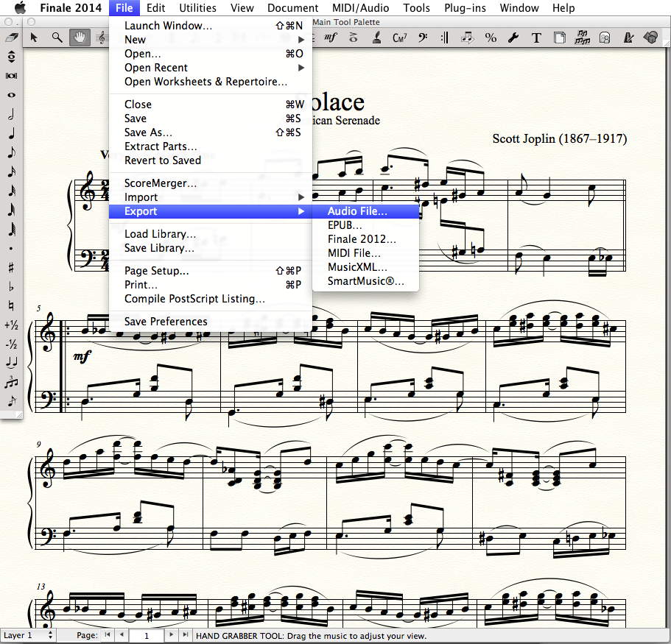Select the Clef tool bass clef icon
Image resolution: width=671 pixels, height=644 pixels.
[422, 38]
